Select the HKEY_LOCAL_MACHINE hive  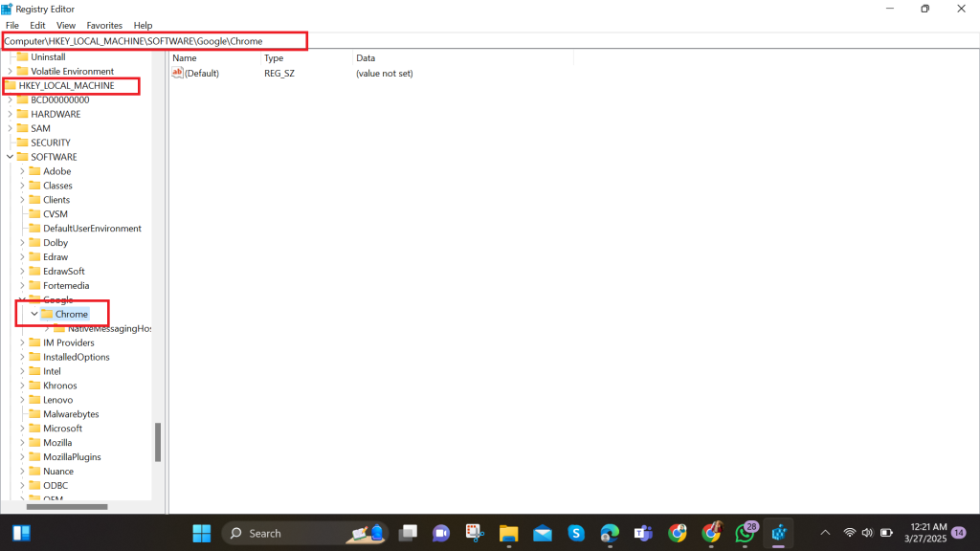pyautogui.click(x=66, y=85)
